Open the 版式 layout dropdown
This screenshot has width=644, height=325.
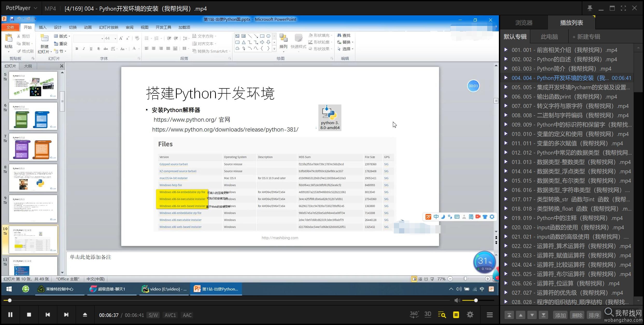click(62, 36)
